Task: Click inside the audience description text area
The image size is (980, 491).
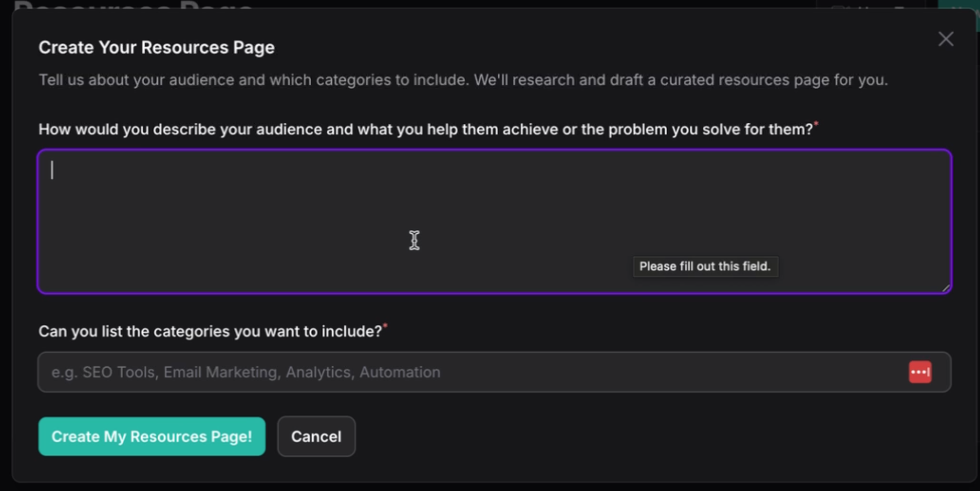Action: pos(458,219)
